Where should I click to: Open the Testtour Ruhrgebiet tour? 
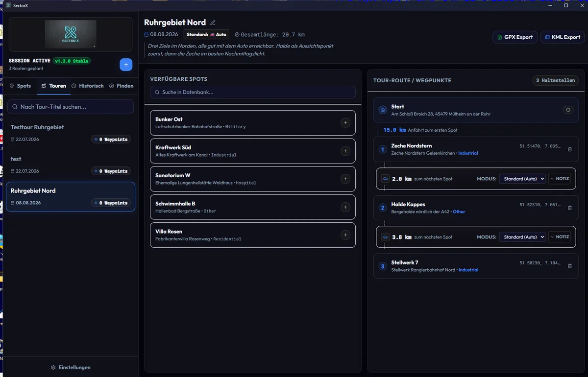click(x=71, y=133)
